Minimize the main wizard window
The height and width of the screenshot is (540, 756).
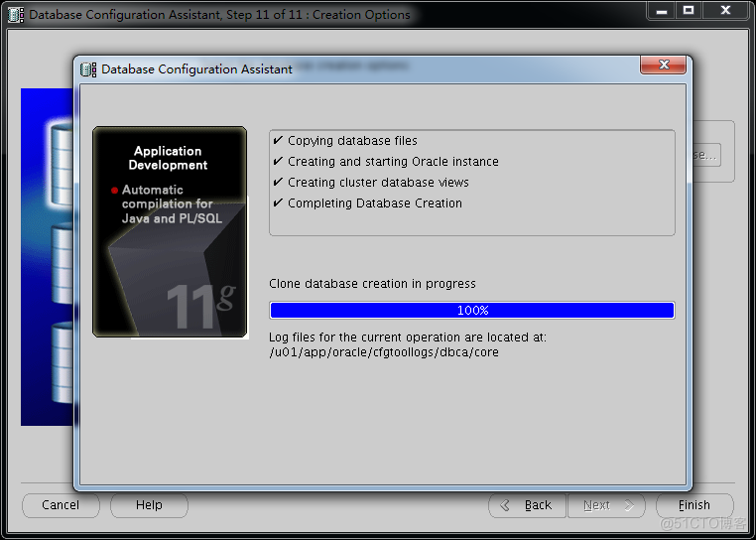pos(662,11)
